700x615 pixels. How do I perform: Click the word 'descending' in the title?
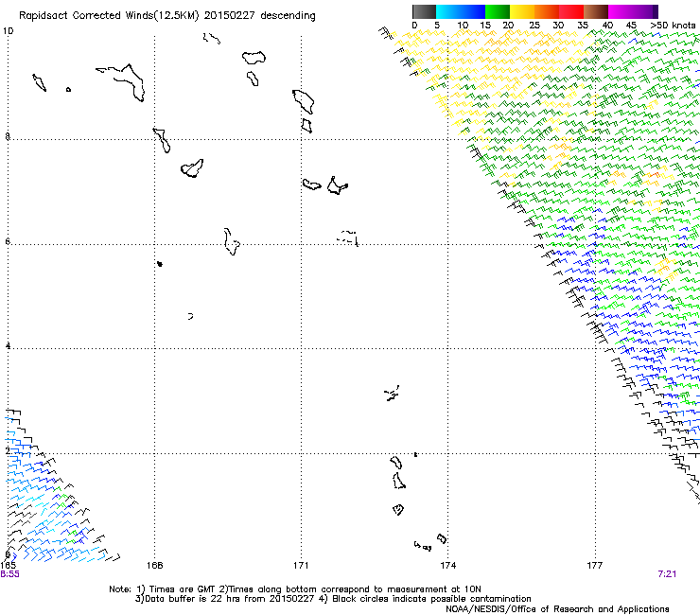(288, 16)
